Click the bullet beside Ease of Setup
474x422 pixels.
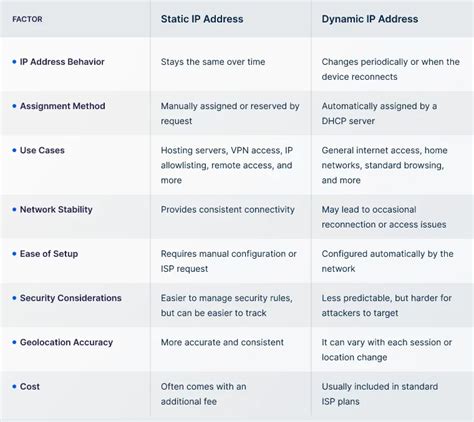point(14,254)
